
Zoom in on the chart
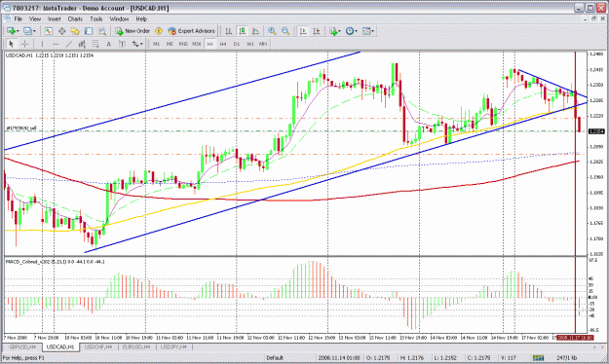272,31
